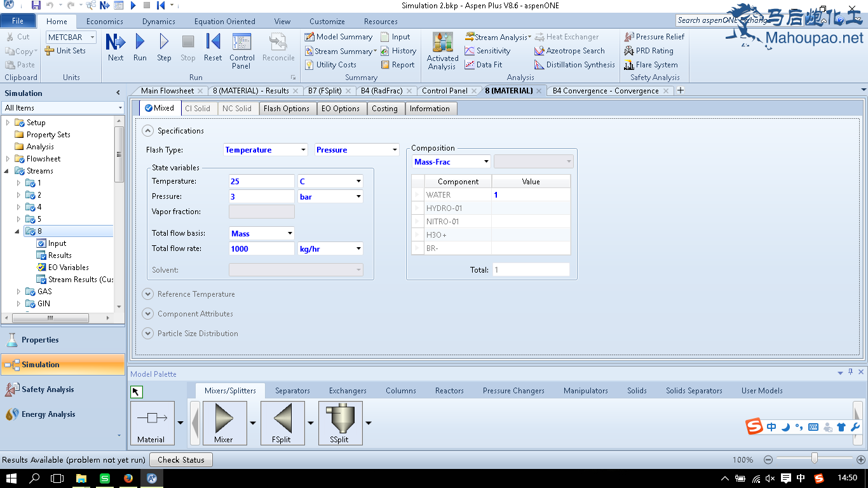This screenshot has width=868, height=488.
Task: Expand Component Attributes section
Action: coord(148,314)
